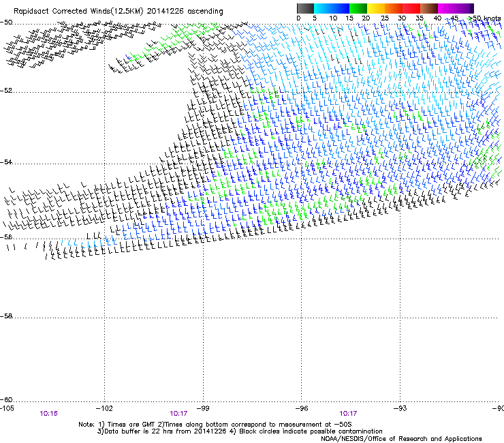Click the longitude label -99
The image size is (504, 443).
[203, 408]
